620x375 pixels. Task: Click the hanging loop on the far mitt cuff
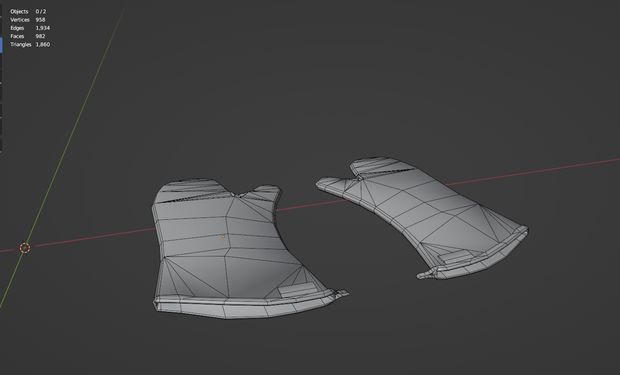pos(426,275)
